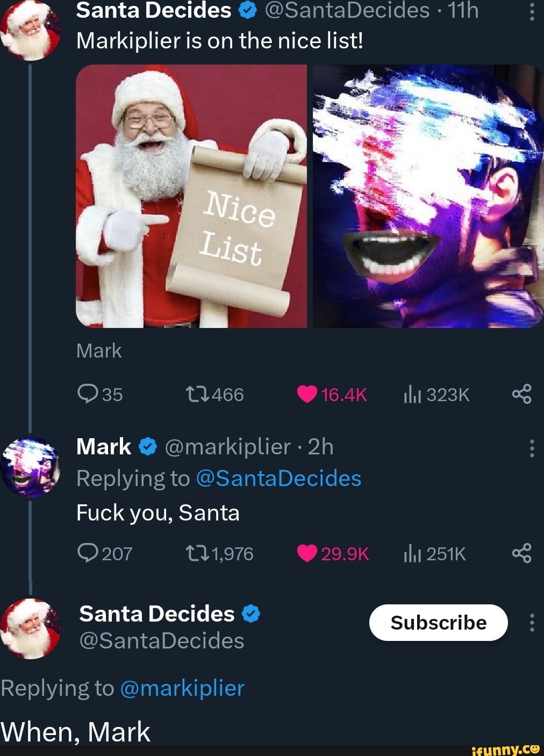This screenshot has height=756, width=544.
Task: Click the Subscribe button
Action: tap(438, 622)
